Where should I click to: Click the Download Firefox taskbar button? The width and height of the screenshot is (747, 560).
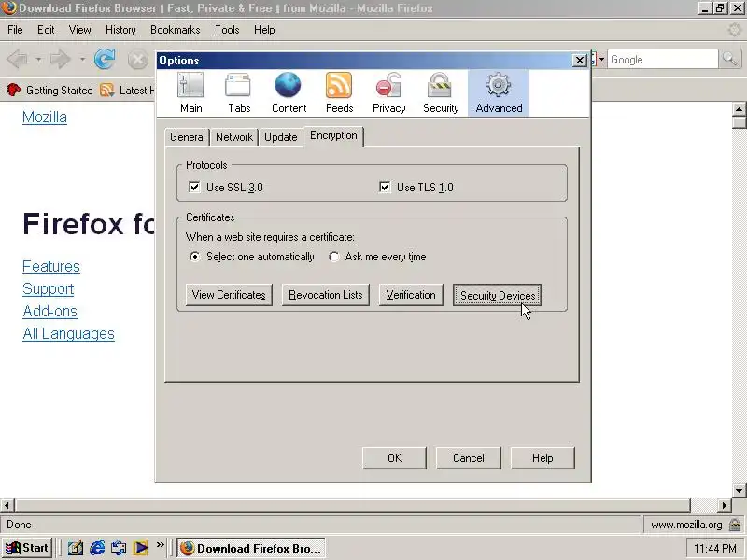pyautogui.click(x=251, y=548)
